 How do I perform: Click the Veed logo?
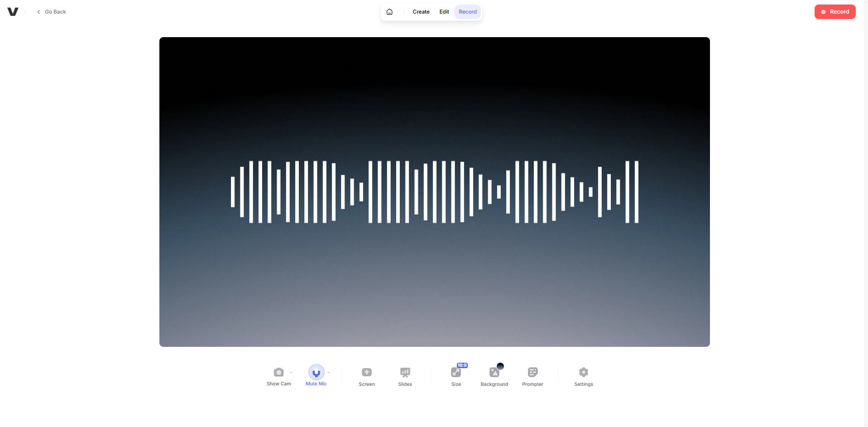coord(13,11)
